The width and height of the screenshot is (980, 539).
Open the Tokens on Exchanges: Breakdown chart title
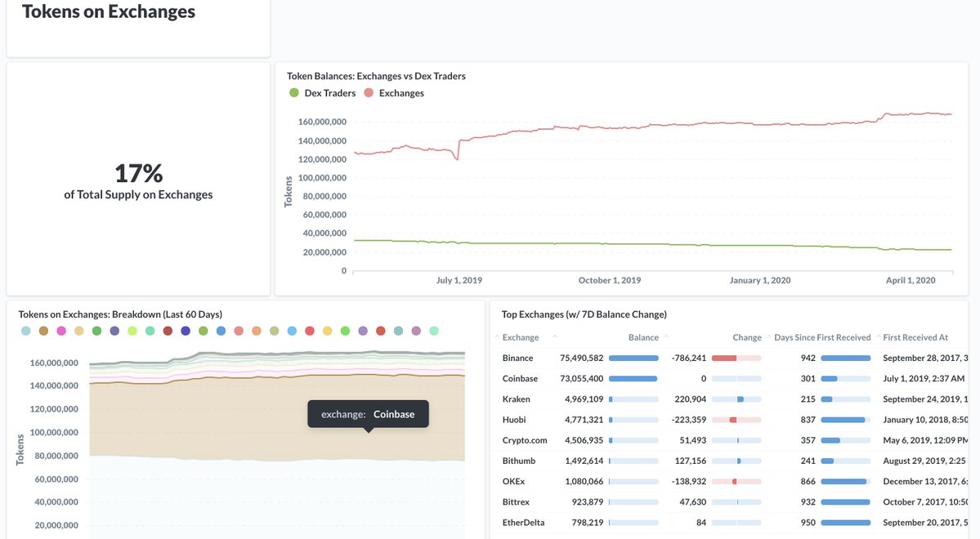(120, 314)
